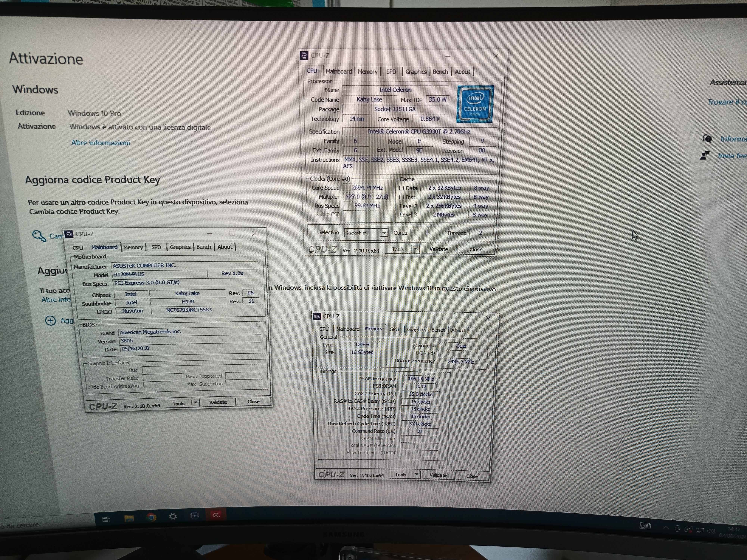Click the chat bubble icon next to Informa
Image resolution: width=747 pixels, height=560 pixels.
point(707,138)
